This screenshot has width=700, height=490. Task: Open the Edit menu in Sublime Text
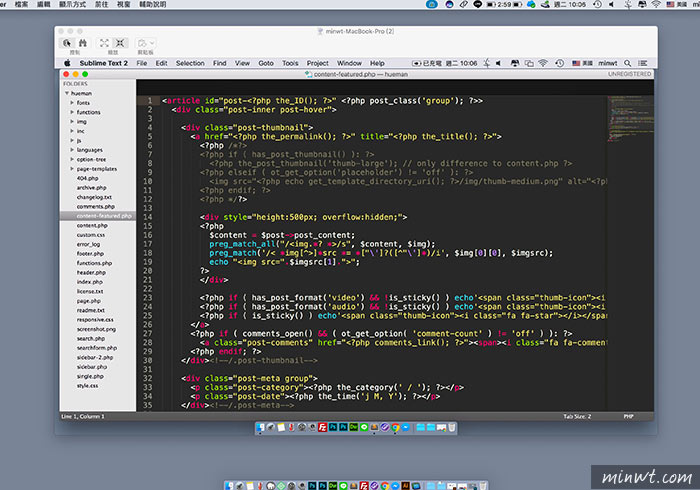[161, 63]
